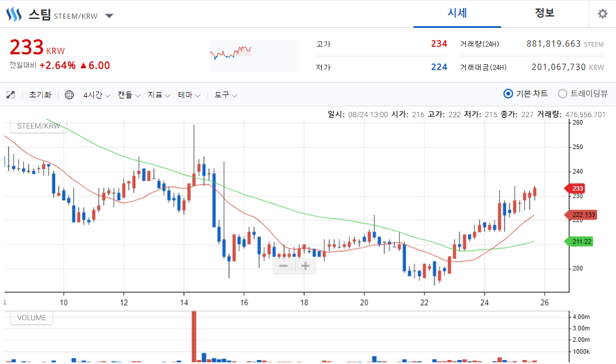Open STEEM/KRW market selector dropdown arrow

[x=109, y=16]
